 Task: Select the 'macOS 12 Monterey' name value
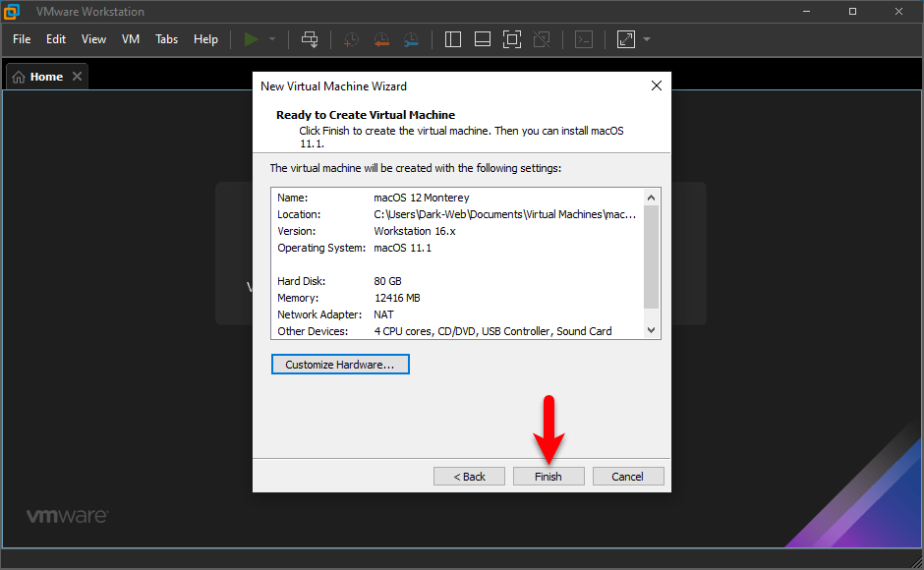[422, 198]
